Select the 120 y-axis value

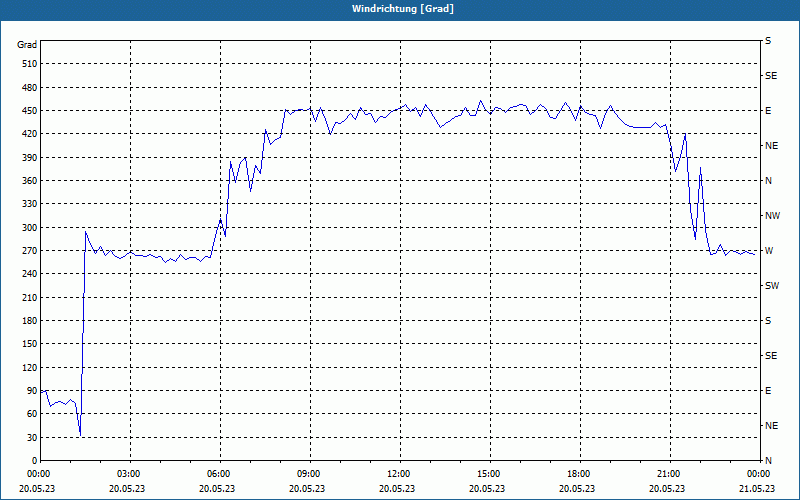click(x=30, y=367)
